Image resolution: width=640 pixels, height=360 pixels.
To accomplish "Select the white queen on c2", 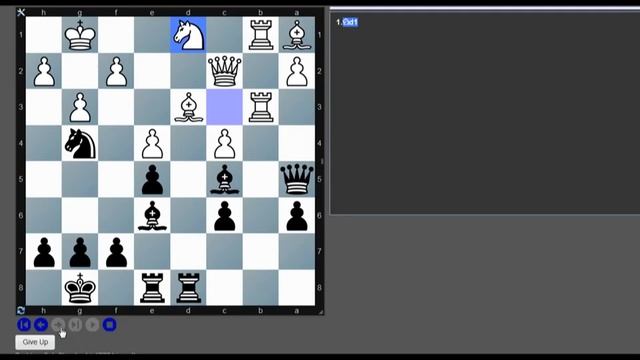I will [224, 71].
